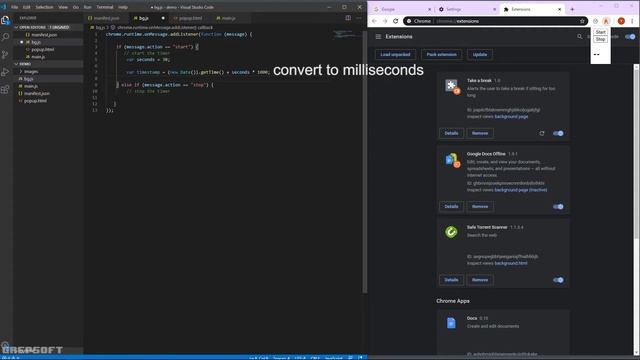Remove the Take a break extension
The image size is (640, 360).
(480, 133)
